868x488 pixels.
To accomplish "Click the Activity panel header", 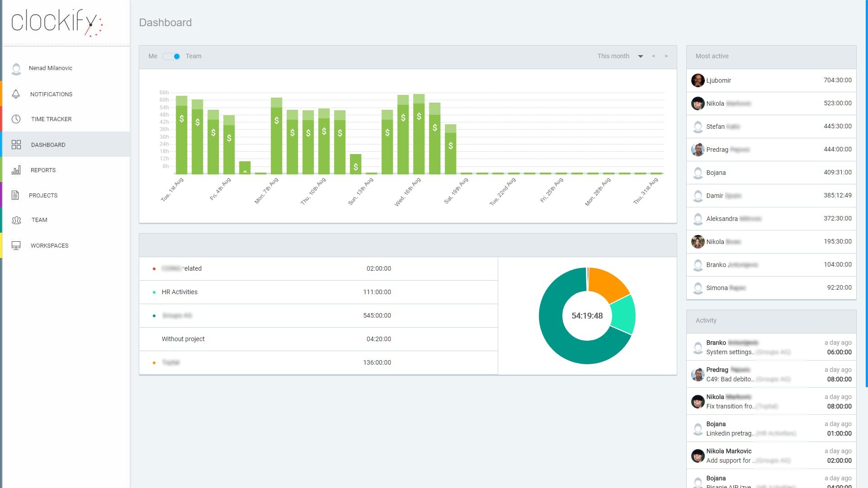I will click(x=771, y=321).
